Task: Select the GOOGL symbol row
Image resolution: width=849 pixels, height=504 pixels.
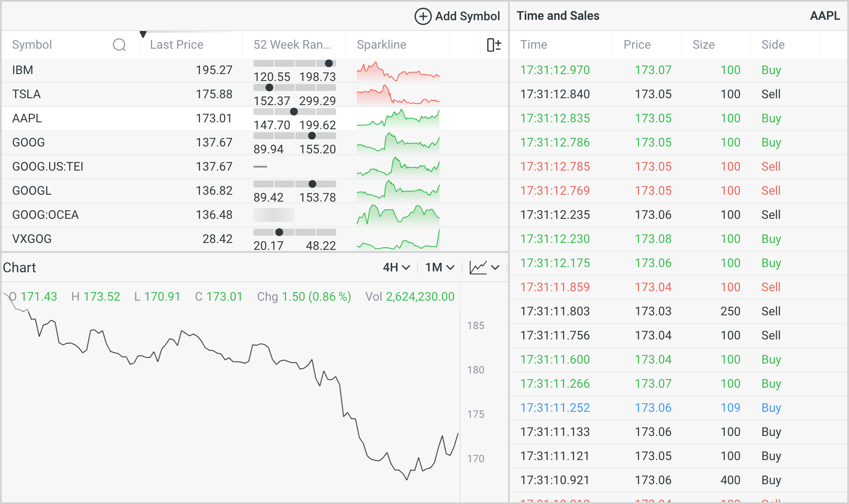Action: click(255, 191)
